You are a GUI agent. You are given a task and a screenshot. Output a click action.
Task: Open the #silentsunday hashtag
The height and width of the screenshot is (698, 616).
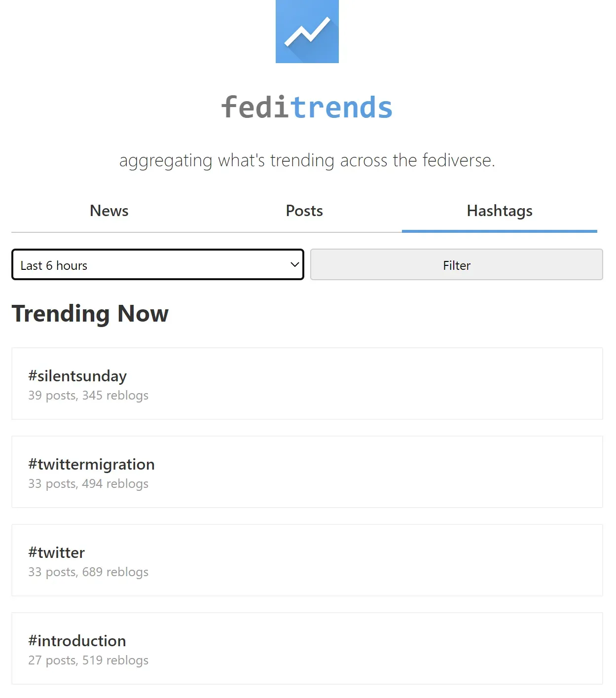click(77, 376)
